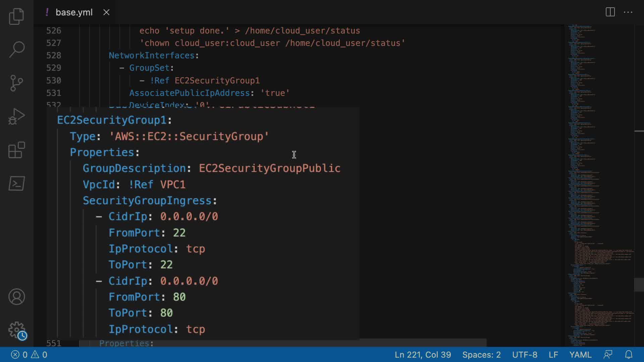Show errors and warnings problems panel
The image size is (644, 362).
(x=29, y=355)
